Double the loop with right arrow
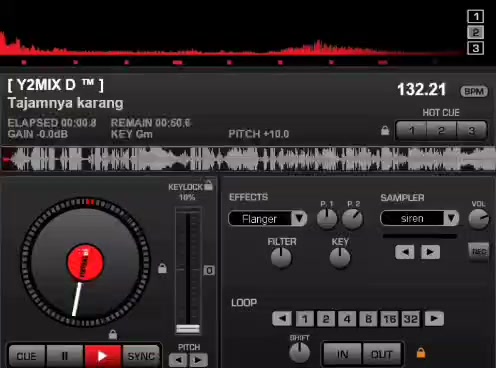This screenshot has width=496, height=368. point(434,319)
